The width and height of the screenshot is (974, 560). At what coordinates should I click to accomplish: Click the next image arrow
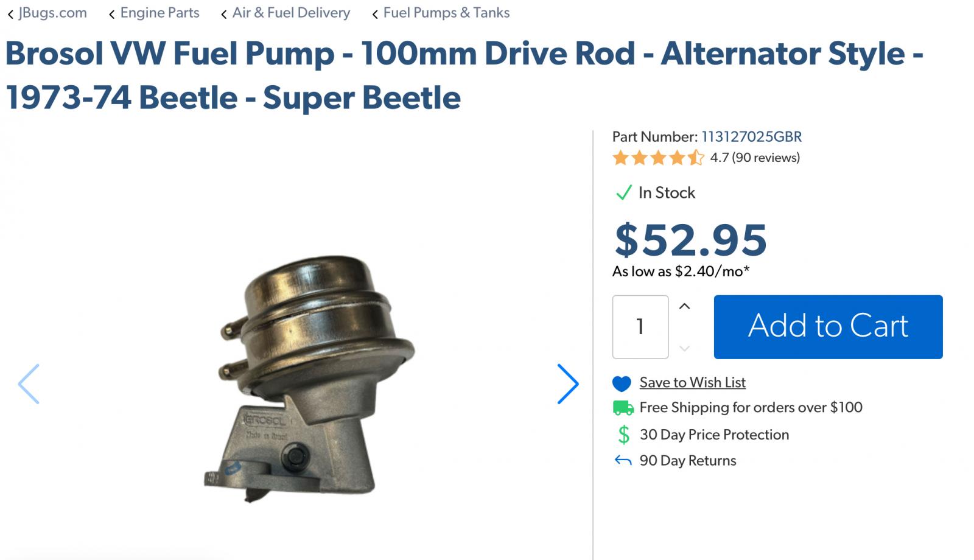click(567, 384)
